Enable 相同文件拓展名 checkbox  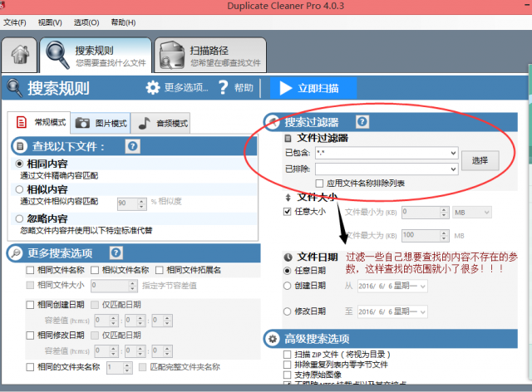coord(159,270)
